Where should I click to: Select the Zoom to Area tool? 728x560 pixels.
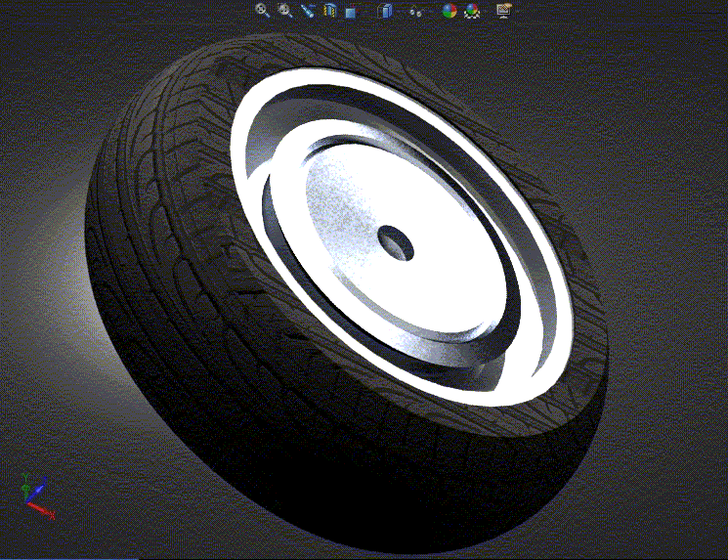pyautogui.click(x=284, y=10)
